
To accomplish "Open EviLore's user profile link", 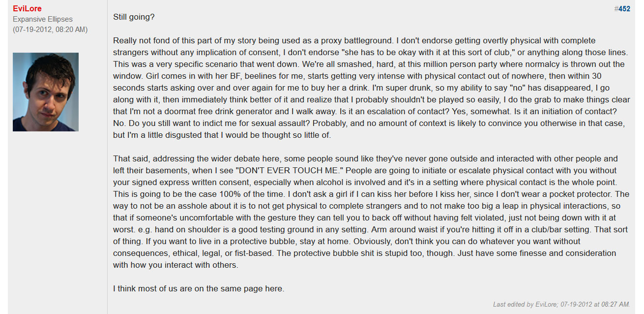I will click(x=27, y=9).
